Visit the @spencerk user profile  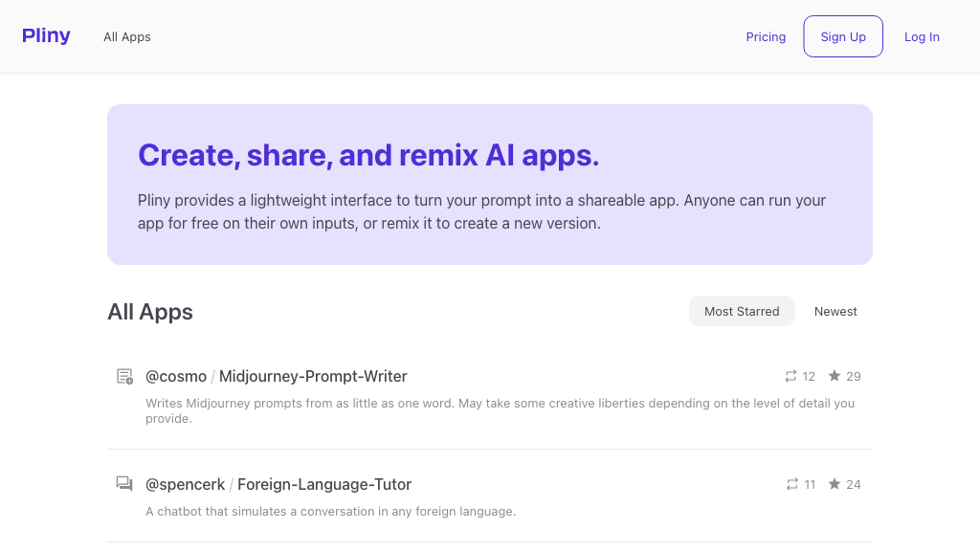click(185, 484)
